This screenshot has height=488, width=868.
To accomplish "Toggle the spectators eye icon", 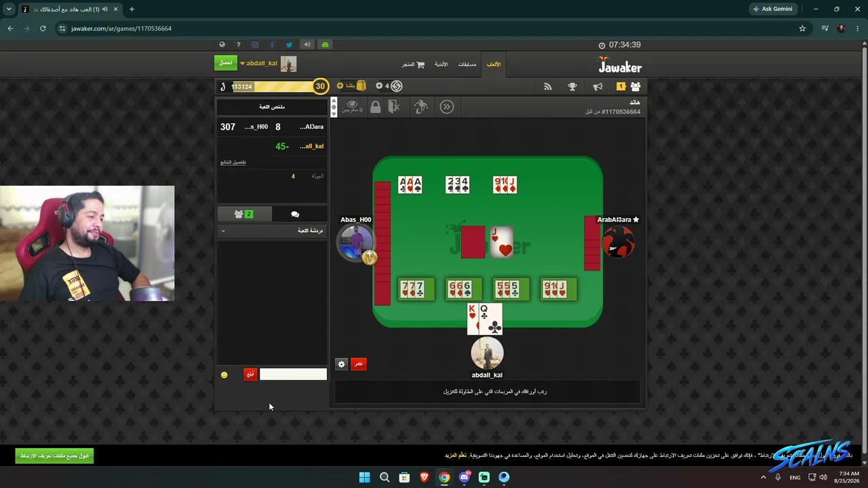I will (x=352, y=106).
